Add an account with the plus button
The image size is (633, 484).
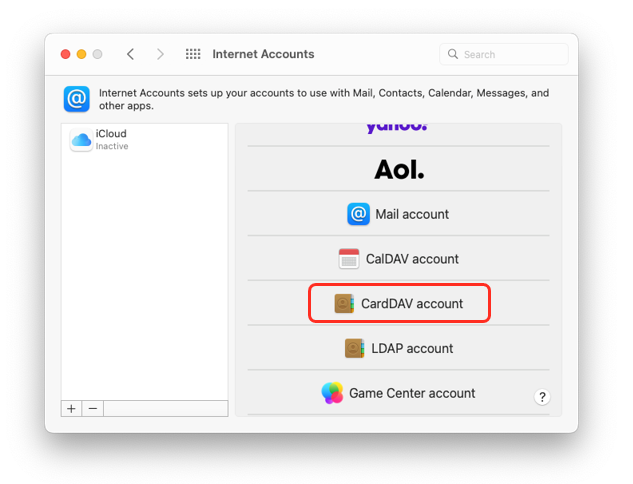point(72,409)
